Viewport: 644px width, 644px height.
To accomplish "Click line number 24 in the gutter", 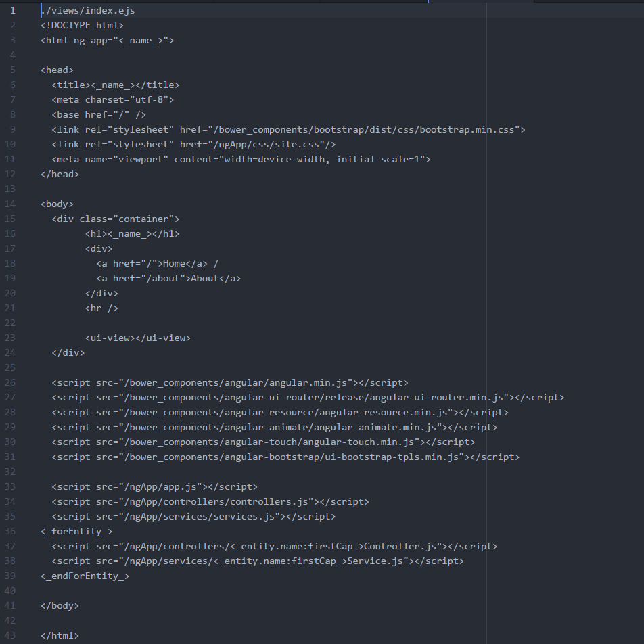I will click(10, 353).
